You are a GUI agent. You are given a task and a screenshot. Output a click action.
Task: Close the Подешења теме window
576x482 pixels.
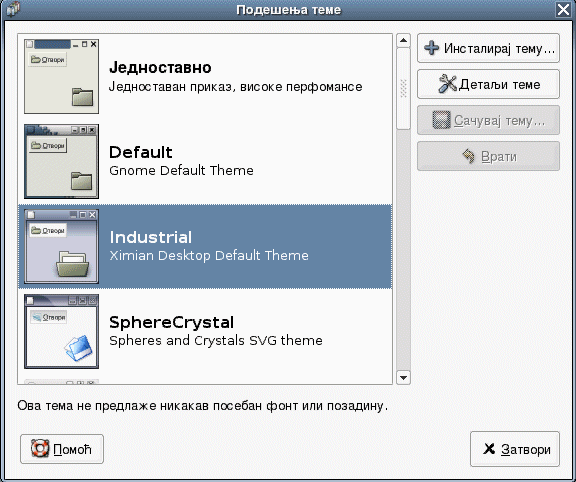click(563, 9)
